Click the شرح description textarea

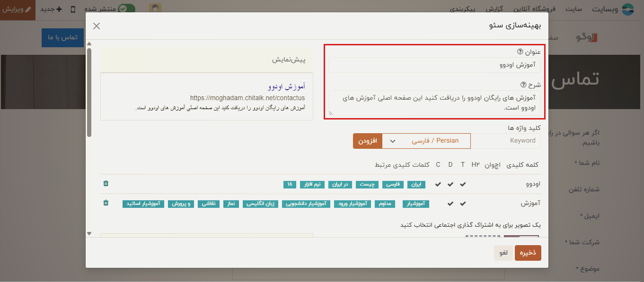(434, 103)
